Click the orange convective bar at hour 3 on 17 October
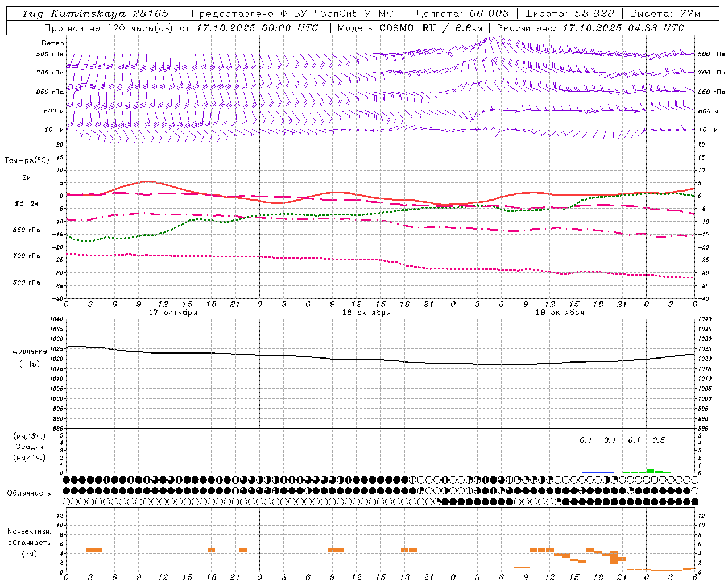The width and height of the screenshot is (728, 582). pyautogui.click(x=94, y=550)
